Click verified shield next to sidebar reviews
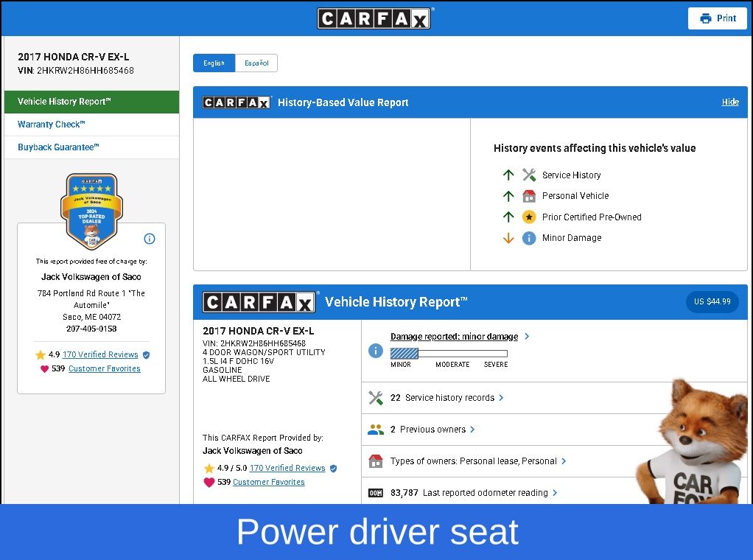 pos(147,355)
